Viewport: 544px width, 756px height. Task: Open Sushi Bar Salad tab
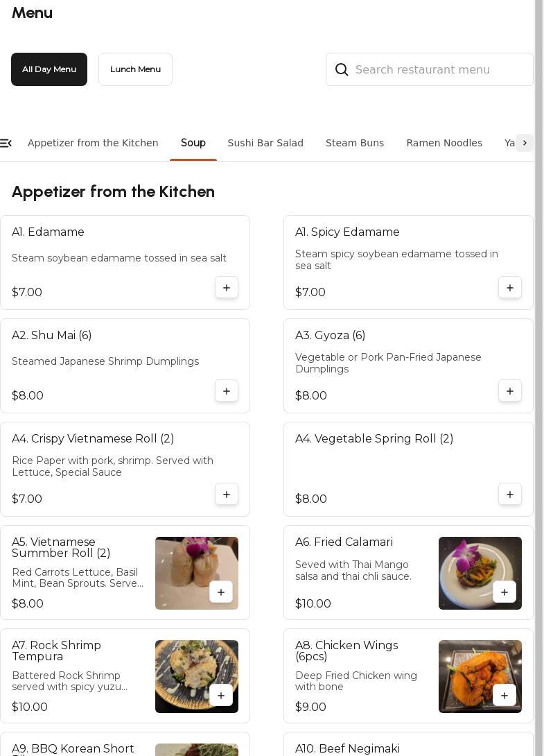(265, 143)
